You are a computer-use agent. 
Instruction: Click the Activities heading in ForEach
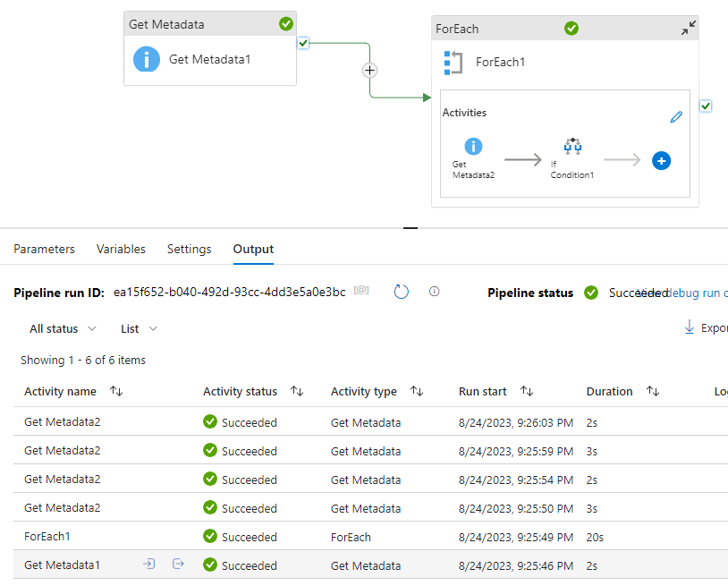(464, 113)
